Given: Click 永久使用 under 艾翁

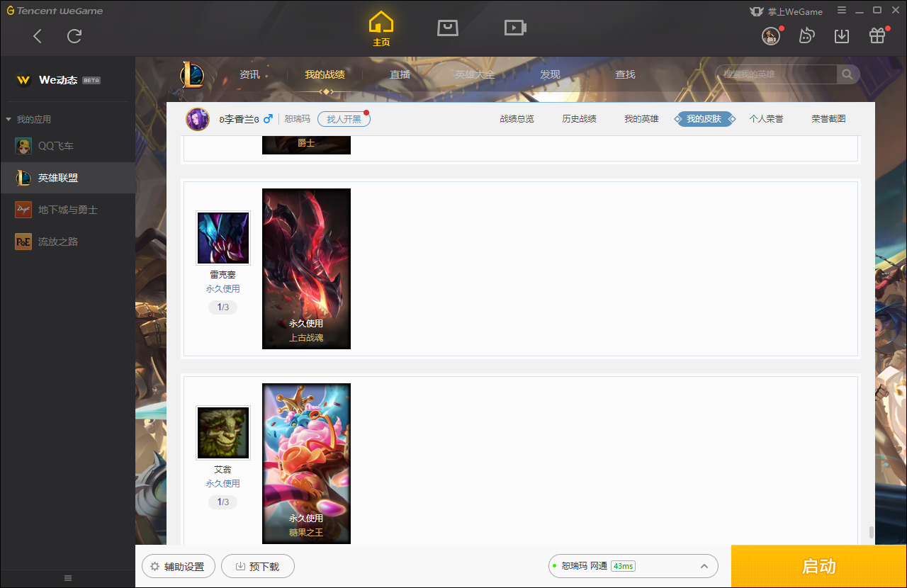Looking at the screenshot, I should 222,484.
